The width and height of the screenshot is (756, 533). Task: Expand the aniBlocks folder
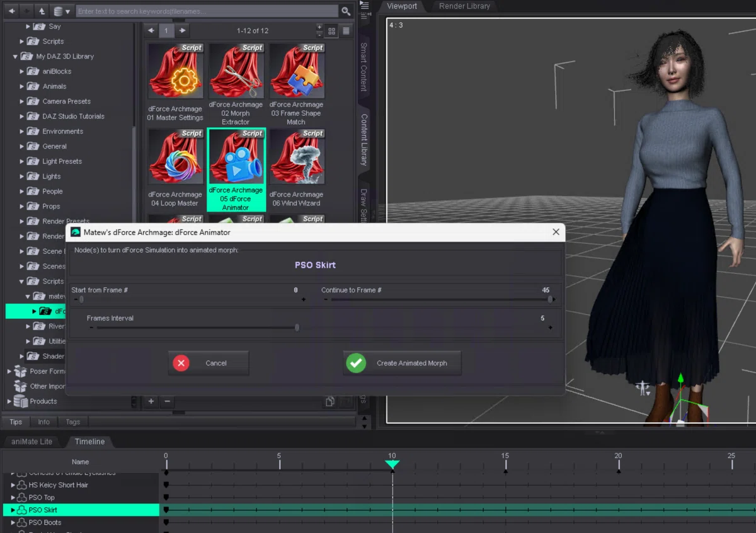(21, 71)
